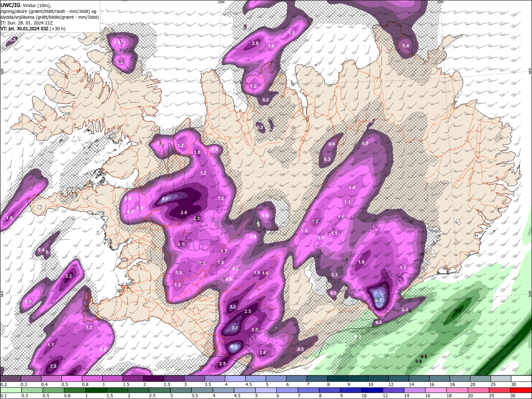Click top legend swatch between 8 and 9

tap(337, 379)
